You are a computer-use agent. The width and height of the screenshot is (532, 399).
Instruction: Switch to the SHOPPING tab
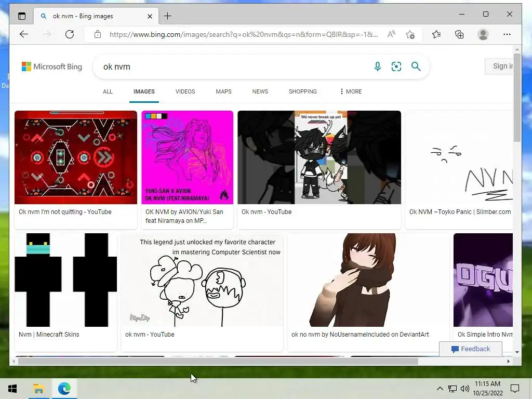tap(303, 91)
